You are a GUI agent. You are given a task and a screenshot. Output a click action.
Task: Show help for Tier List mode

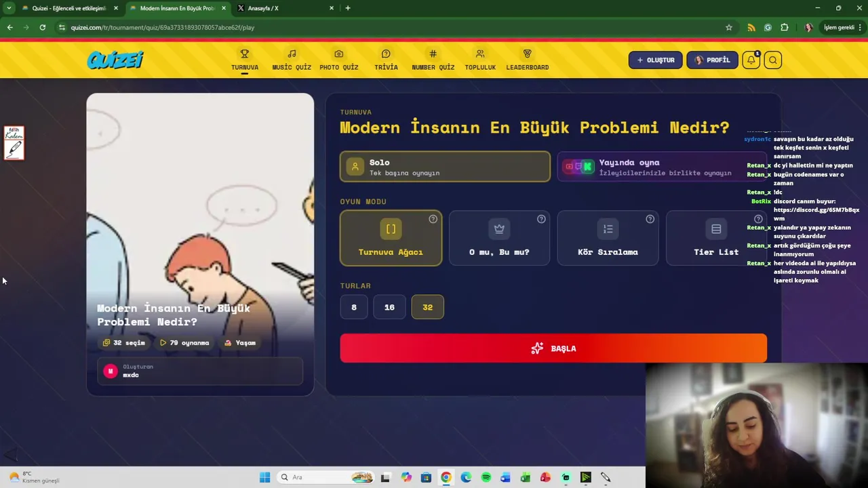758,219
